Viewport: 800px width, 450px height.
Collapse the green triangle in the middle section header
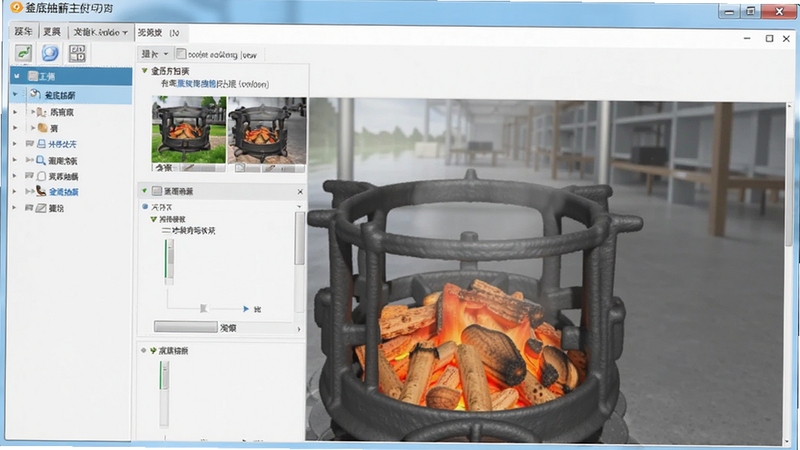click(x=144, y=191)
